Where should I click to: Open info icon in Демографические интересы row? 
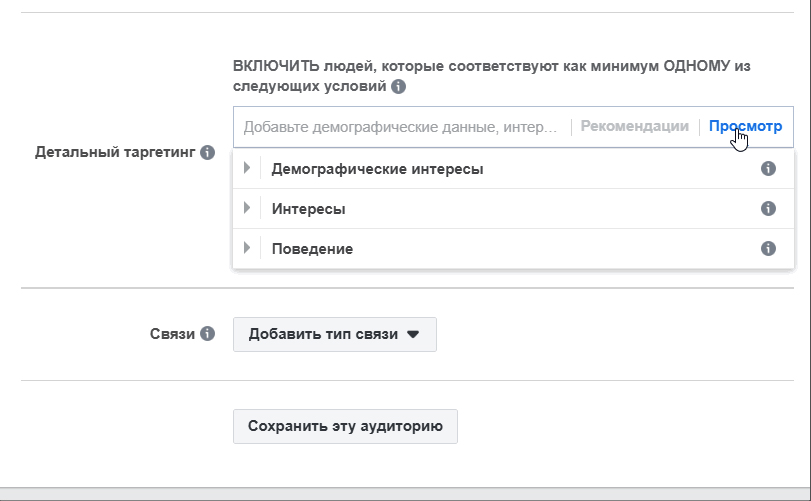pyautogui.click(x=768, y=169)
